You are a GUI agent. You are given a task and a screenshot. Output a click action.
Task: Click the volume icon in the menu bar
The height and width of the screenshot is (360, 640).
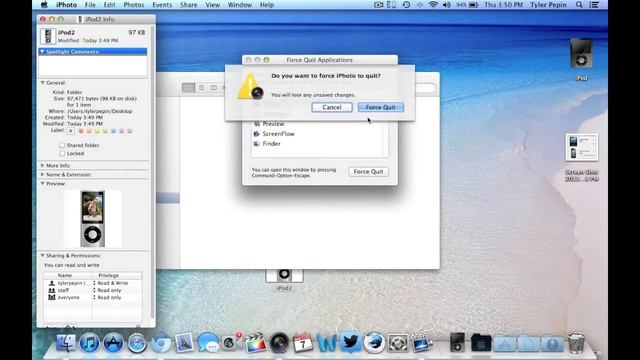(447, 5)
